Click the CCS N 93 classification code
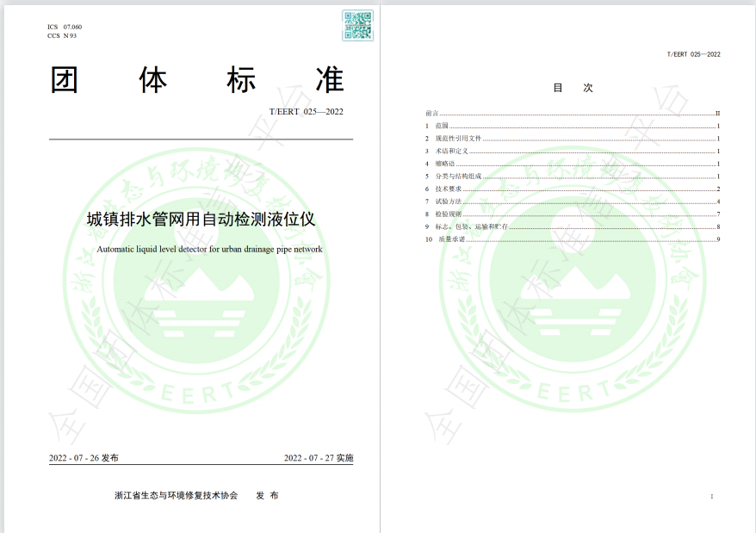Image resolution: width=756 pixels, height=533 pixels. pos(62,35)
